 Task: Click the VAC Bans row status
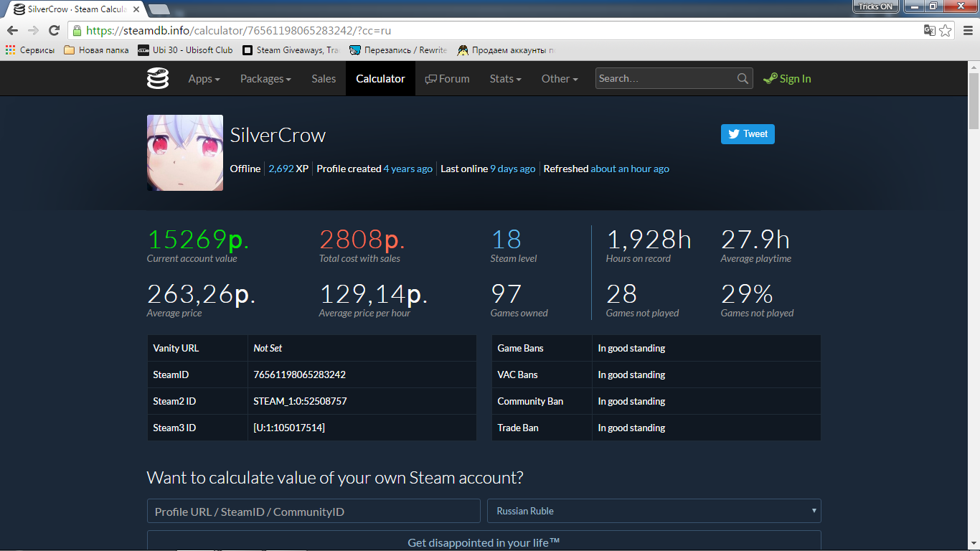631,375
